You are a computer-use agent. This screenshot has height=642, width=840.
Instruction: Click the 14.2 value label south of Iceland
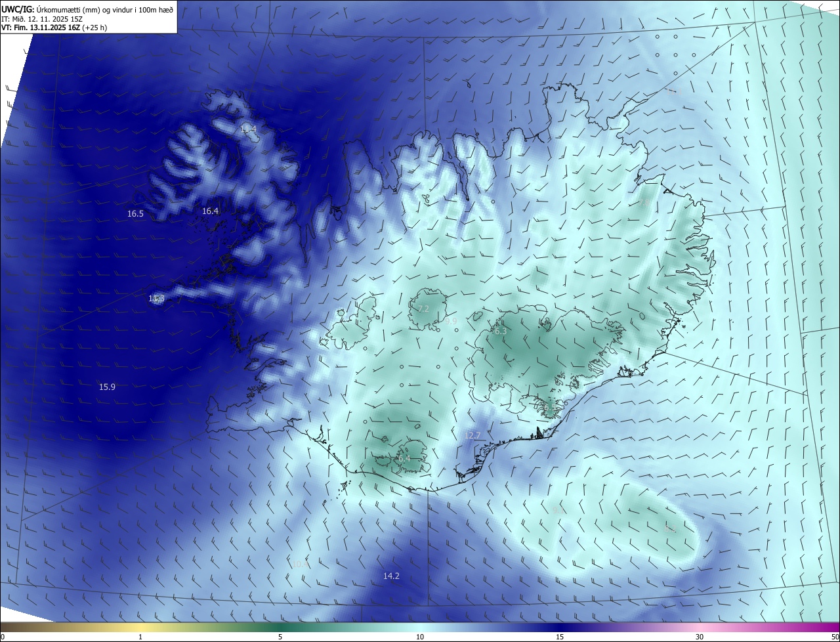click(391, 576)
